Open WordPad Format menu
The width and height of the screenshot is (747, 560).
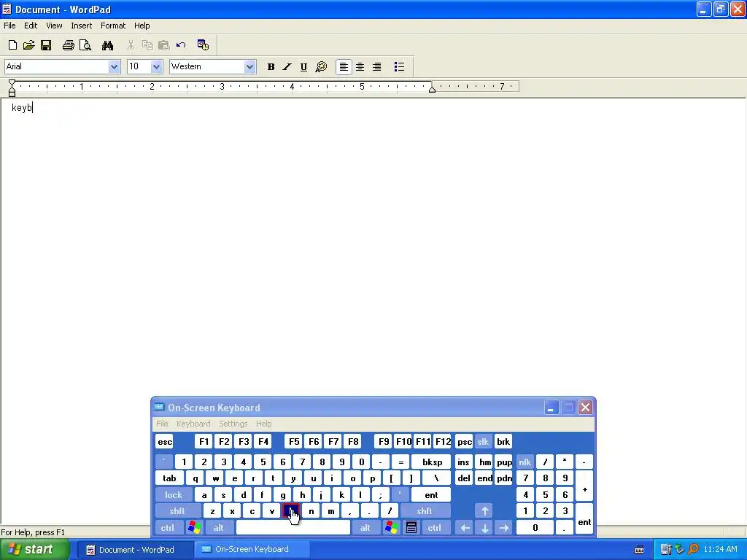113,26
